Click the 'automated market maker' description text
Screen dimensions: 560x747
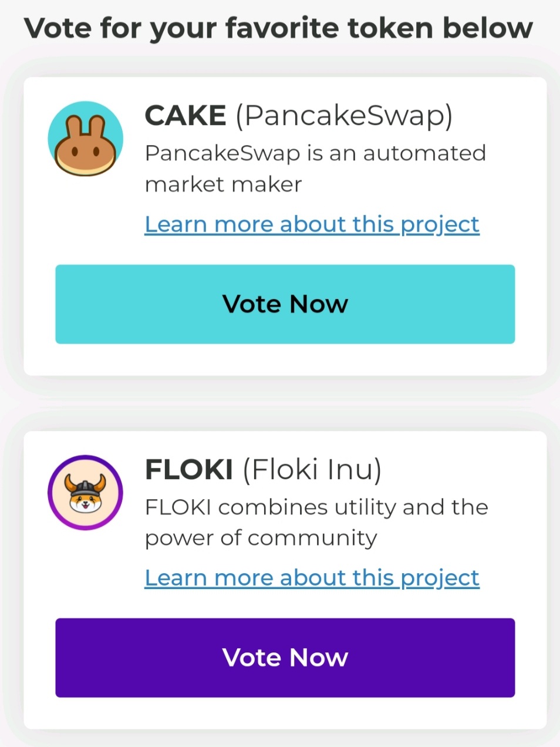315,169
